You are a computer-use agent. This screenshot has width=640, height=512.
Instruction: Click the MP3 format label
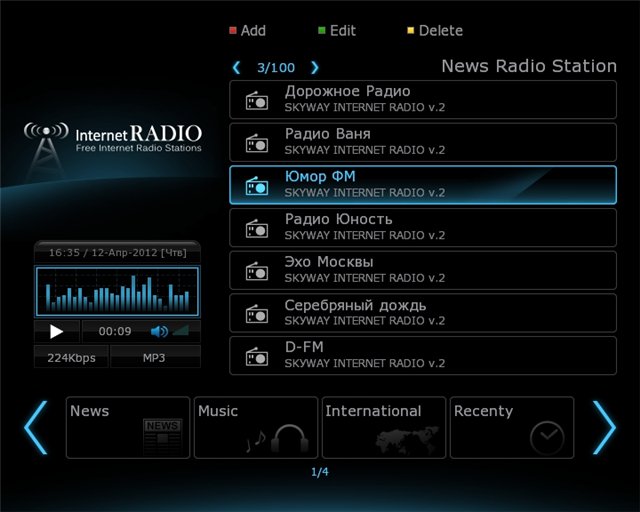[154, 358]
